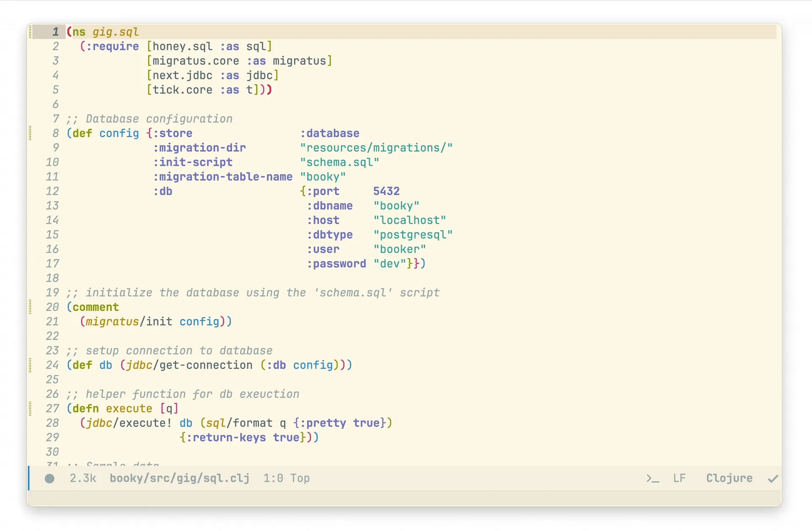Click the fringe marker beside line 24
This screenshot has width=812, height=531.
click(30, 365)
